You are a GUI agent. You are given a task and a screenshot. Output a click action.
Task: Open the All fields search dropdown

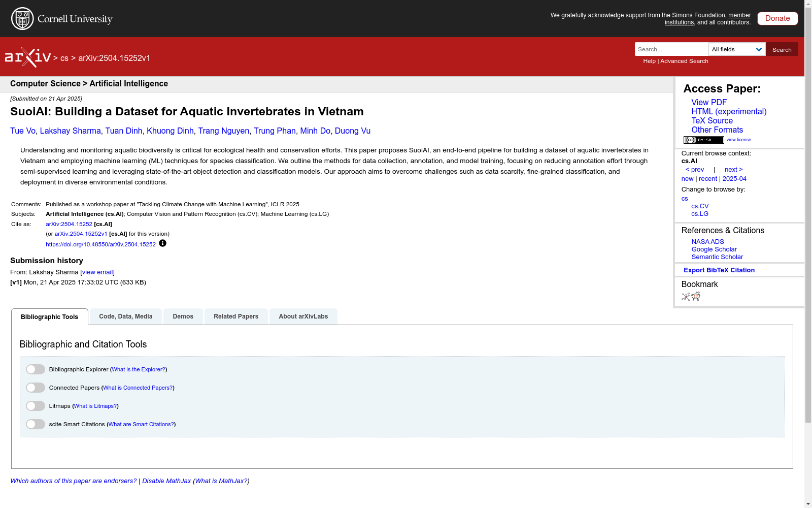click(737, 49)
